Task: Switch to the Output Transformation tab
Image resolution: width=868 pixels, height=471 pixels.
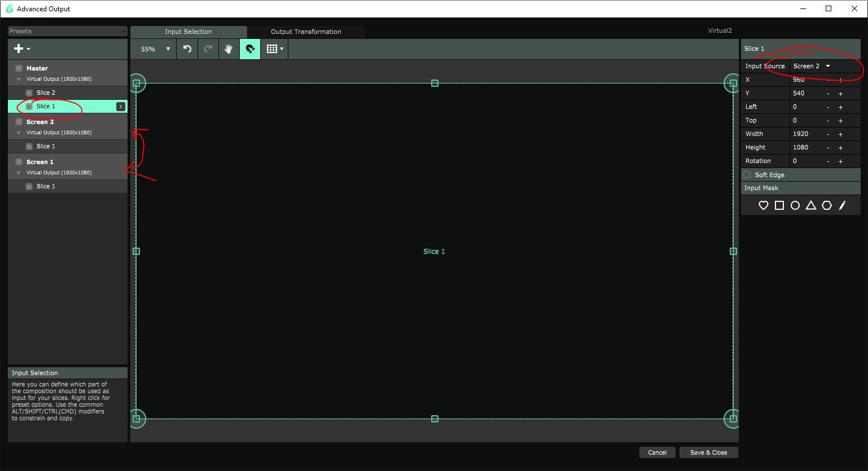Action: click(306, 32)
